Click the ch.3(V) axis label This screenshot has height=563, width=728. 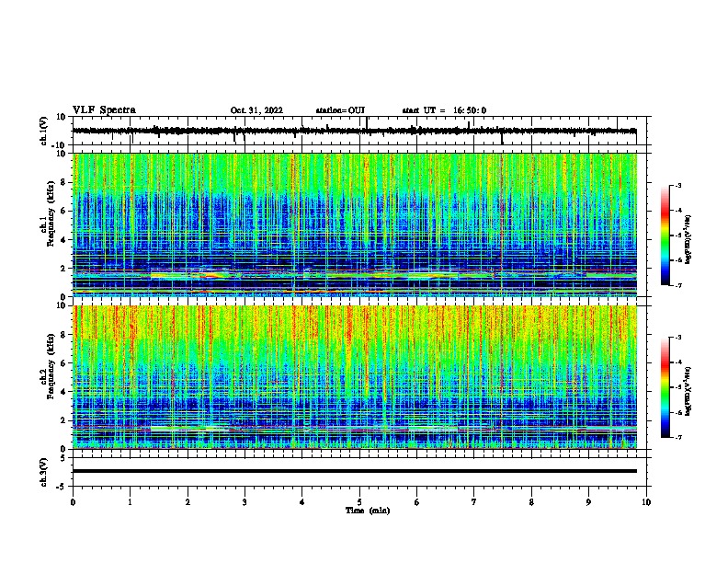coord(44,472)
